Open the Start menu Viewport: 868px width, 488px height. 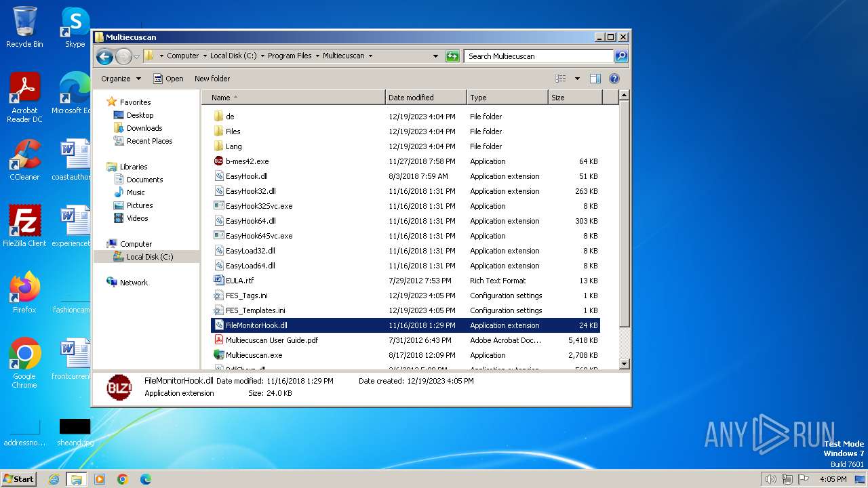point(19,479)
